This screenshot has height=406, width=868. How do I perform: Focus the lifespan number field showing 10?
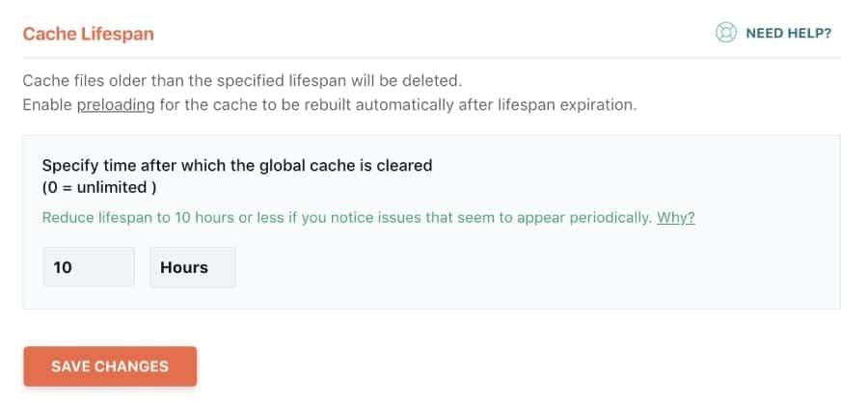tap(88, 267)
